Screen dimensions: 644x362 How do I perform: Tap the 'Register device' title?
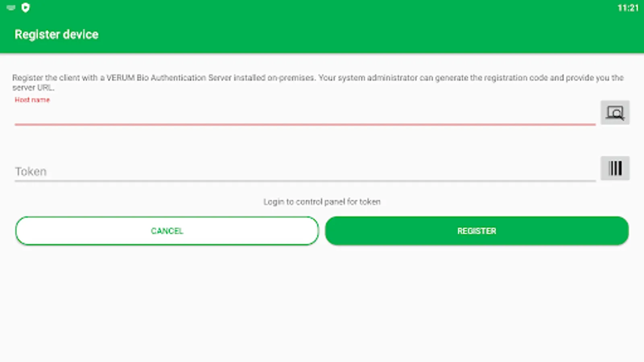[x=56, y=35]
